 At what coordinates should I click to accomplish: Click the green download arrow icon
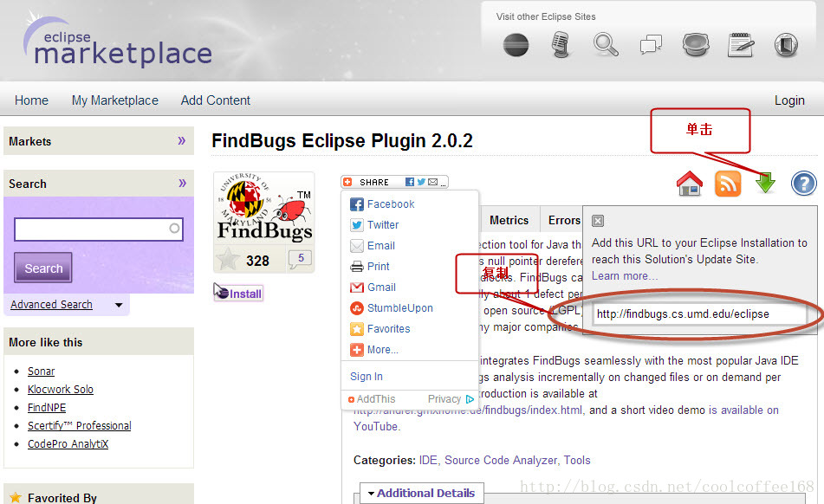click(x=765, y=184)
